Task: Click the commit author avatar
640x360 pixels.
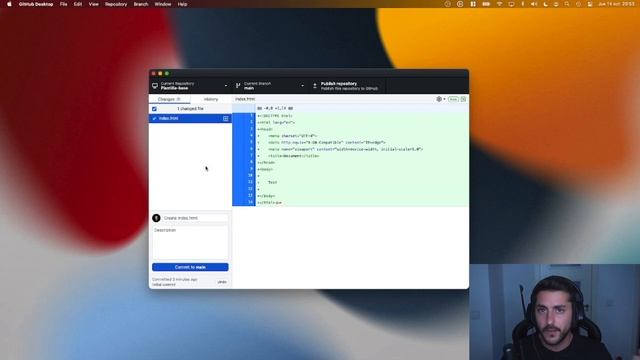Action: (156, 218)
